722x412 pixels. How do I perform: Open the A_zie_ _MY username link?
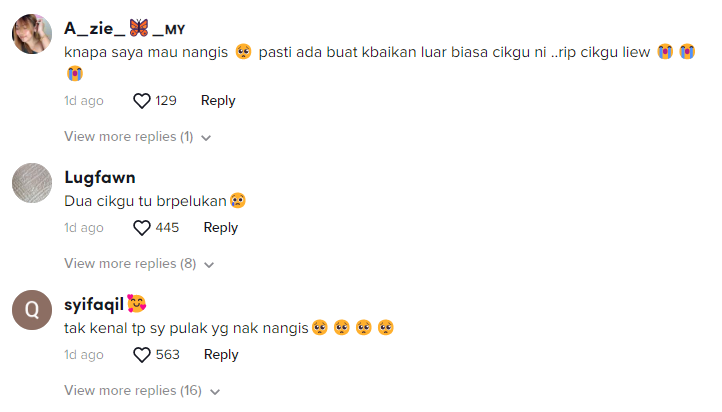click(x=124, y=29)
